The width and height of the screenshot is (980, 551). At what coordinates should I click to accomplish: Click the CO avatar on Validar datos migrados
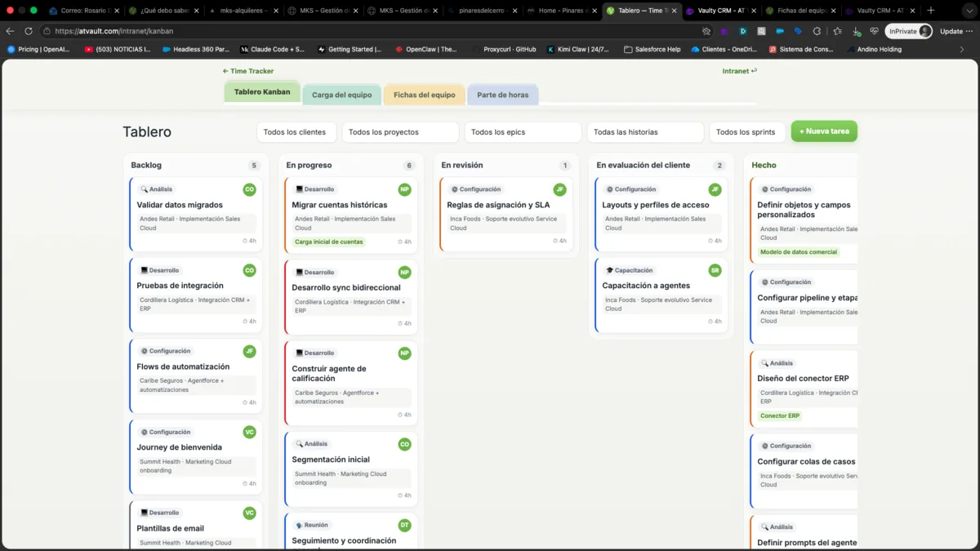[250, 189]
